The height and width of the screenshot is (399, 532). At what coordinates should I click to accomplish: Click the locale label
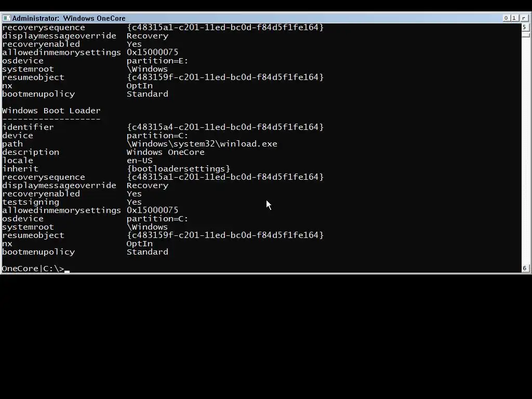[x=18, y=161]
